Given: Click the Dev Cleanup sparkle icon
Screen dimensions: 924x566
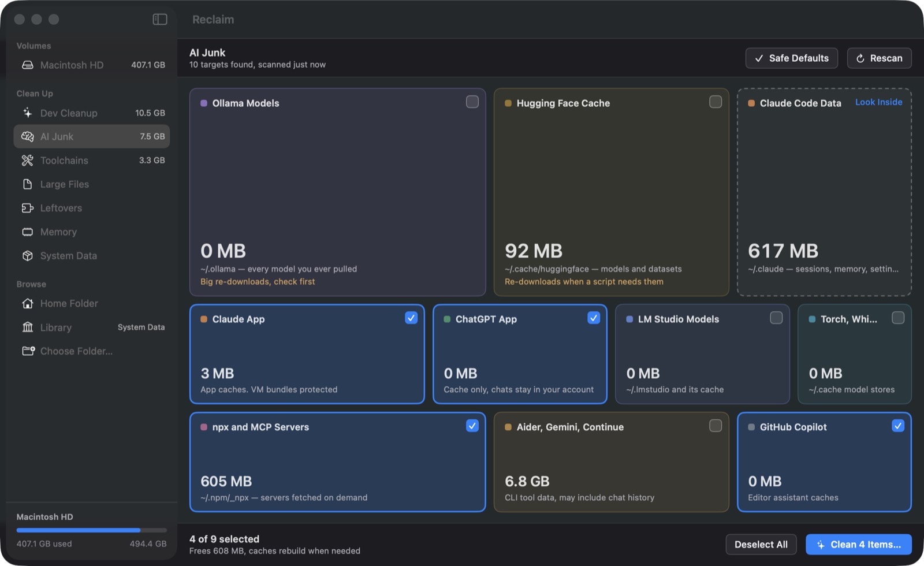Looking at the screenshot, I should pyautogui.click(x=28, y=113).
